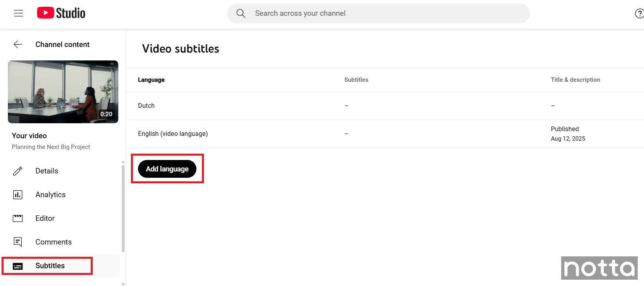Click the Subtitles sidebar icon
Image resolution: width=644 pixels, height=286 pixels.
[18, 266]
